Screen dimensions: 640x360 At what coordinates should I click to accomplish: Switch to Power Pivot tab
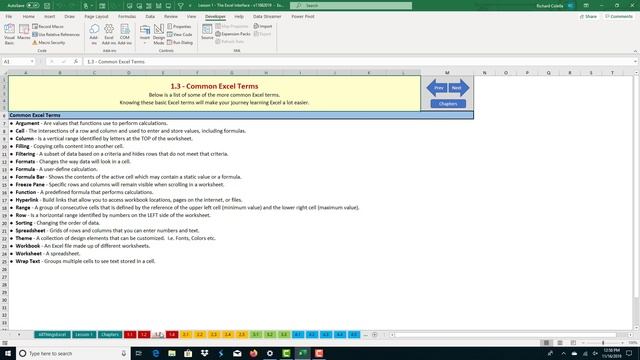[303, 17]
